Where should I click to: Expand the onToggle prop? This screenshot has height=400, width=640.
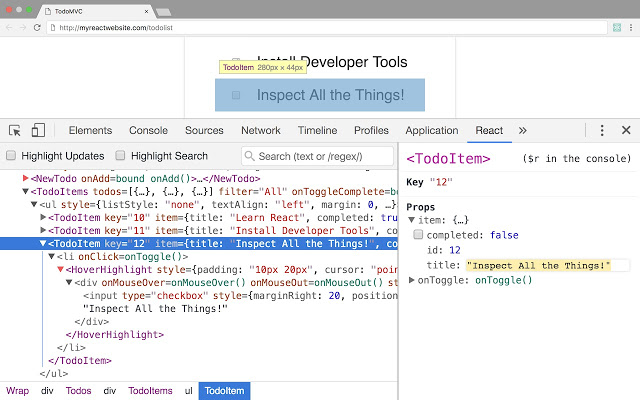pyautogui.click(x=411, y=280)
